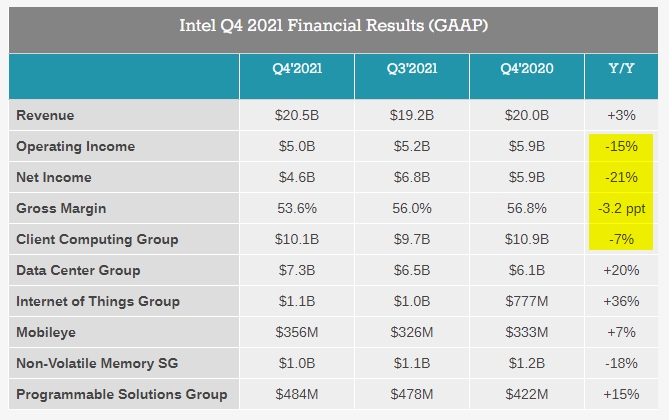Click the highlighted -7% Y/Y cell
The image size is (669, 420).
click(621, 239)
